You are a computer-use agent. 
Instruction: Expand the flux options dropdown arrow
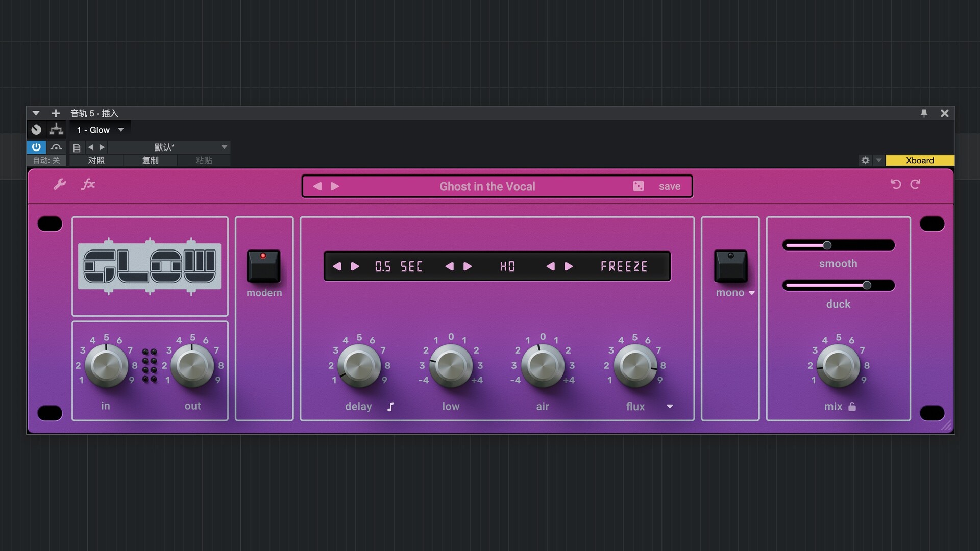(x=670, y=407)
